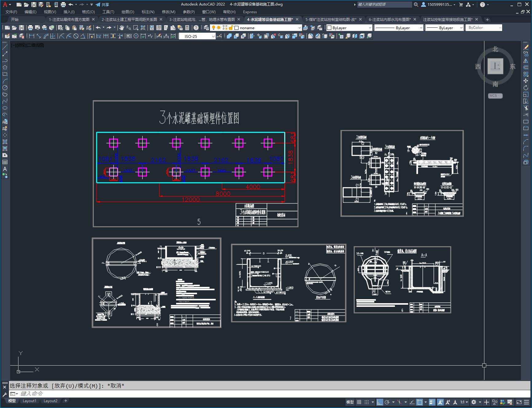Screen dimensions: 532x408
Task: Open the 修改(M) menu
Action: [x=168, y=12]
